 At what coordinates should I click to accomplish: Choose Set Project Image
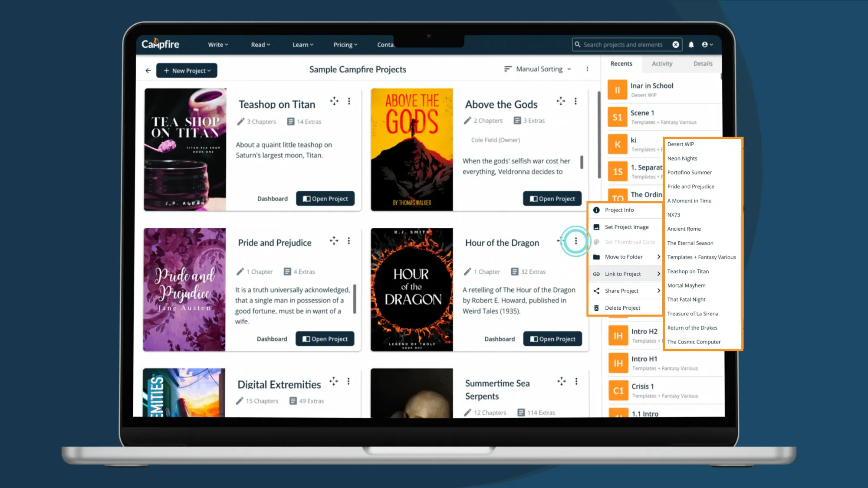(x=625, y=227)
